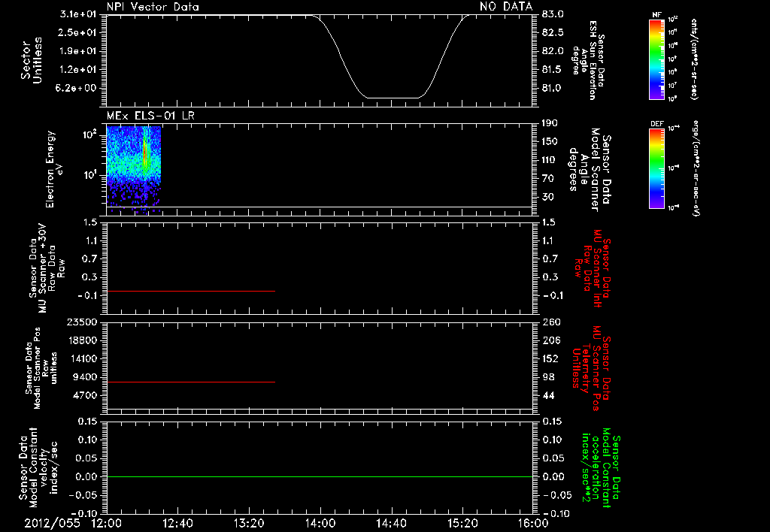The image size is (770, 532).
Task: Click the '82.0' elevation tick value
Action: (x=553, y=51)
